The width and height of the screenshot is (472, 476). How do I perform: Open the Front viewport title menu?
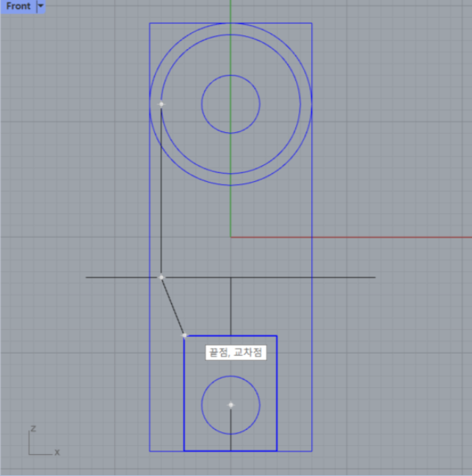[x=18, y=6]
